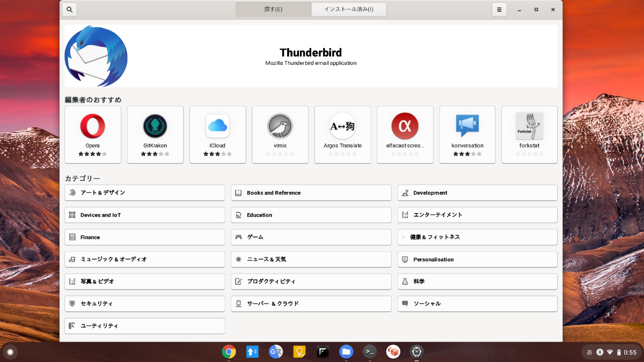Image resolution: width=644 pixels, height=362 pixels.
Task: Open the 健康 & フィットネス category
Action: [x=478, y=237]
